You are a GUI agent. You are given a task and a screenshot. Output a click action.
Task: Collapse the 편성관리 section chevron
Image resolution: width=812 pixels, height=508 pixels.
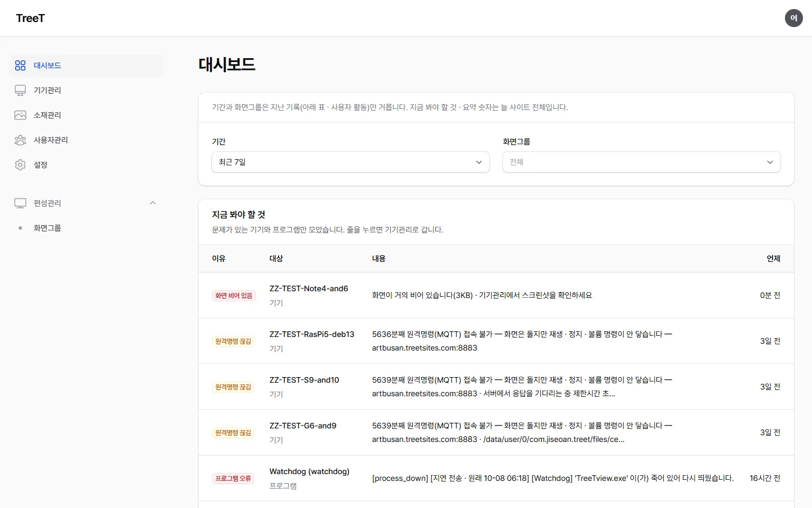click(x=153, y=203)
